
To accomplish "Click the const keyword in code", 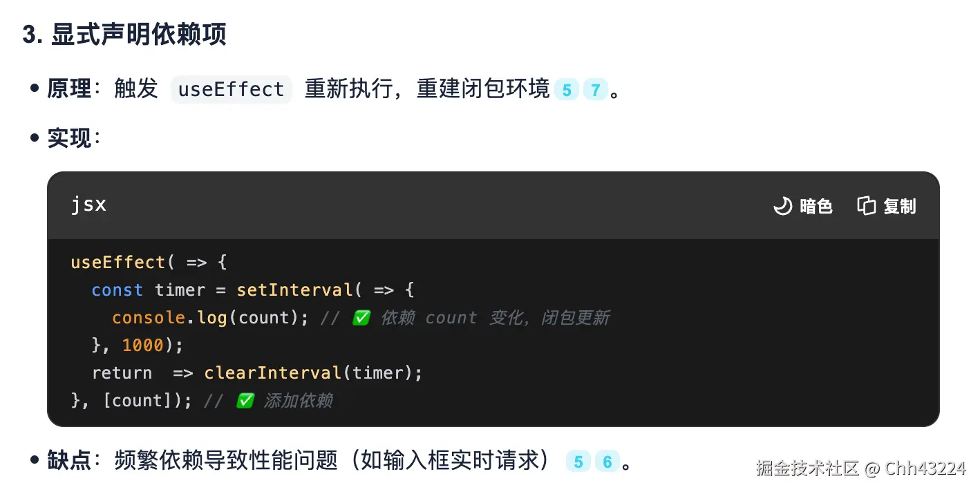I will (117, 290).
